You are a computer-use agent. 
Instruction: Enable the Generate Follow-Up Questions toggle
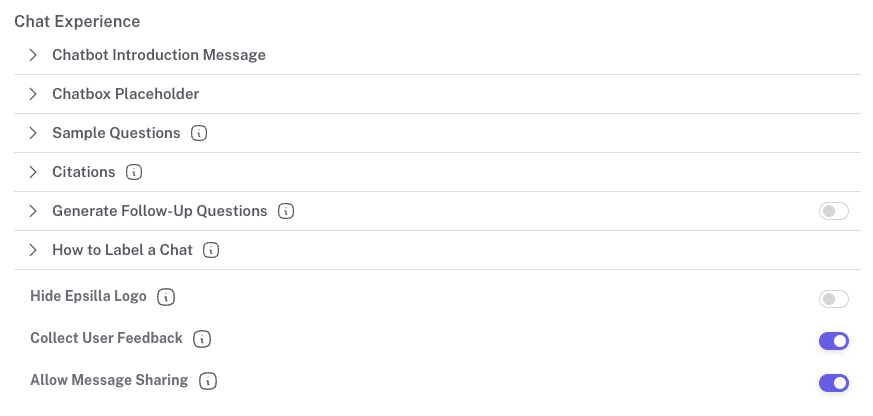[833, 211]
